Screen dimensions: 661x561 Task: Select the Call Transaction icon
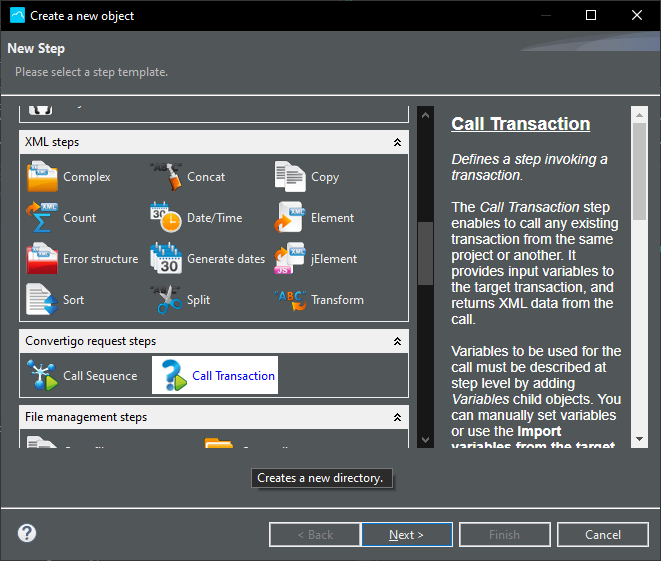tap(174, 375)
